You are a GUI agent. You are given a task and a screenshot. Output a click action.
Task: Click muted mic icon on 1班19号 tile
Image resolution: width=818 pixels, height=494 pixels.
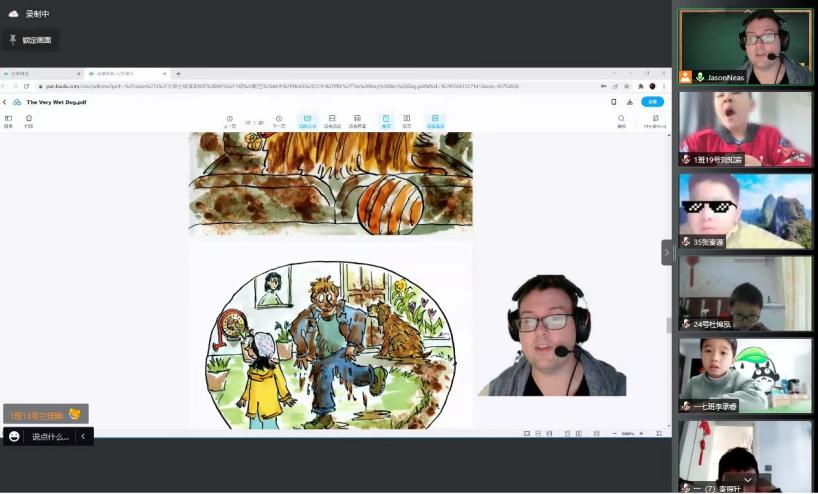tap(686, 159)
